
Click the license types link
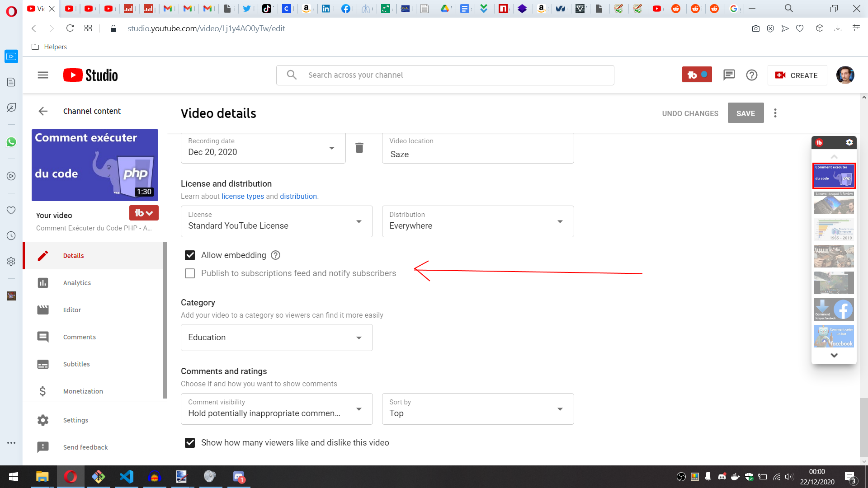242,196
